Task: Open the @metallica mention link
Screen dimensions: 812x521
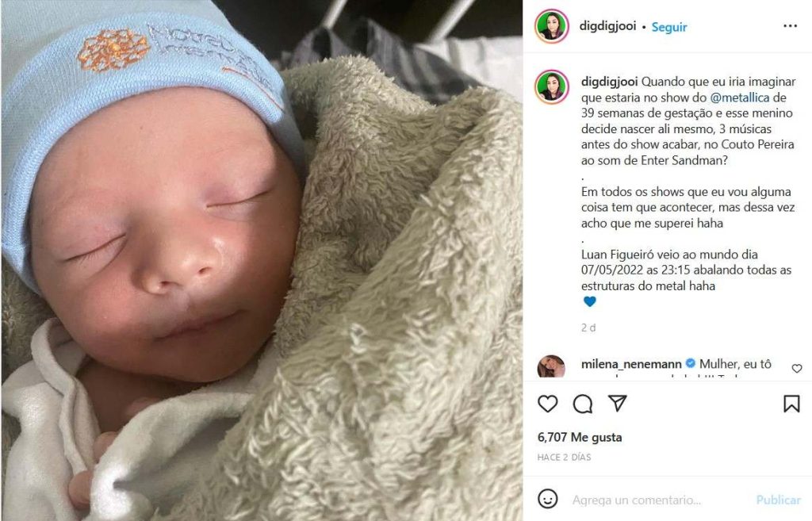Action: (740, 98)
